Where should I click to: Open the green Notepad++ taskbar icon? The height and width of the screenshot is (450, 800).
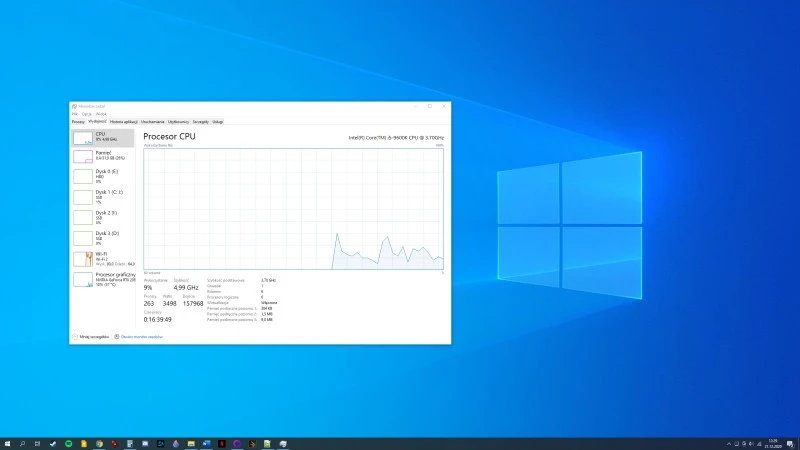[x=267, y=444]
